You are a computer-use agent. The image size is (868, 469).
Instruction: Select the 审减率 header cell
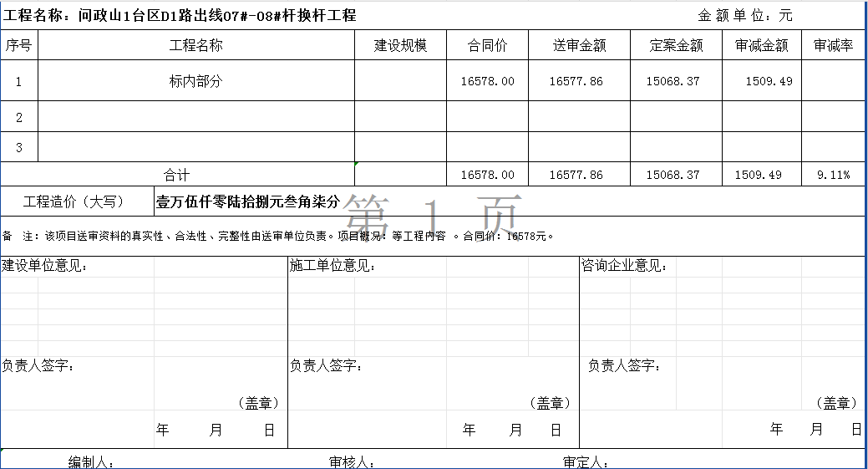(x=833, y=46)
